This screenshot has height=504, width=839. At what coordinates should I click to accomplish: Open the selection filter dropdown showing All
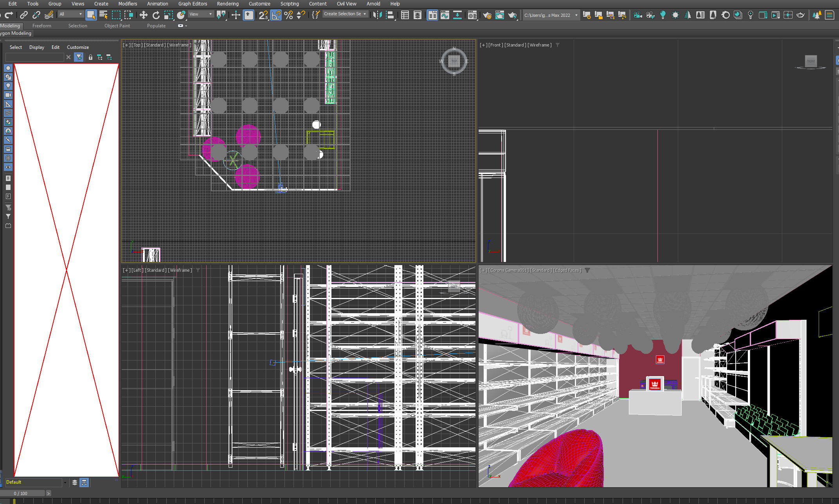pos(71,14)
